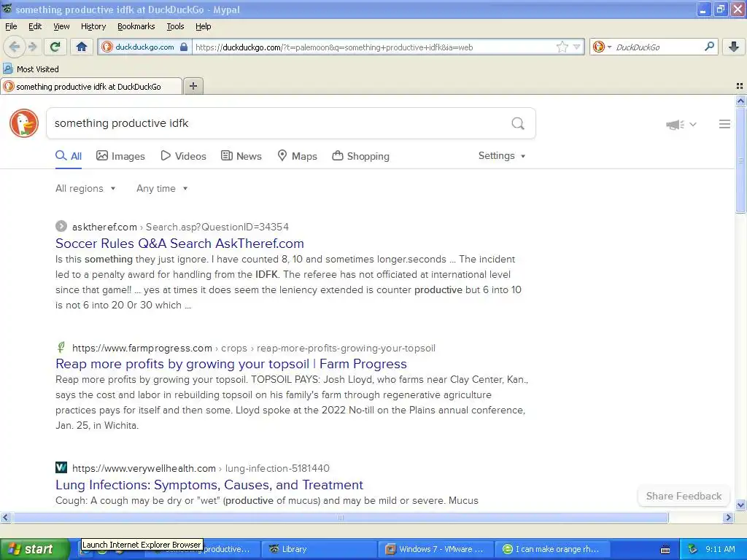The height and width of the screenshot is (560, 747).
Task: Open a new tab with plus button
Action: coord(193,86)
